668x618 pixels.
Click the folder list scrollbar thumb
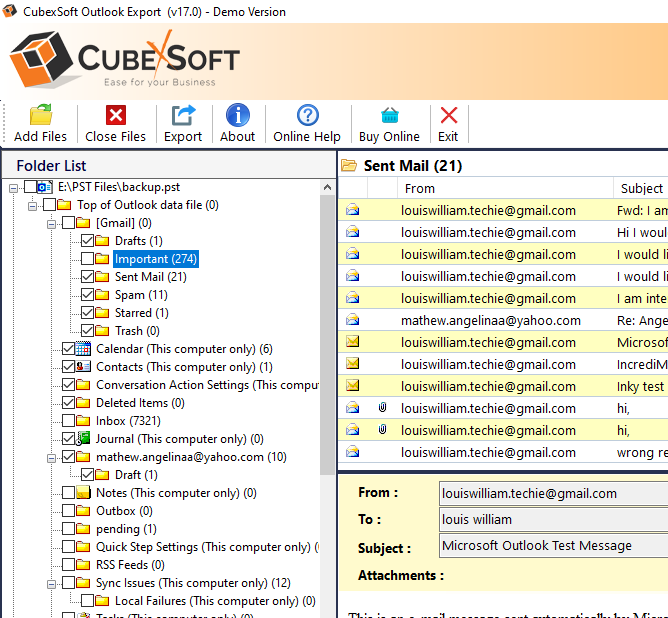tap(327, 335)
